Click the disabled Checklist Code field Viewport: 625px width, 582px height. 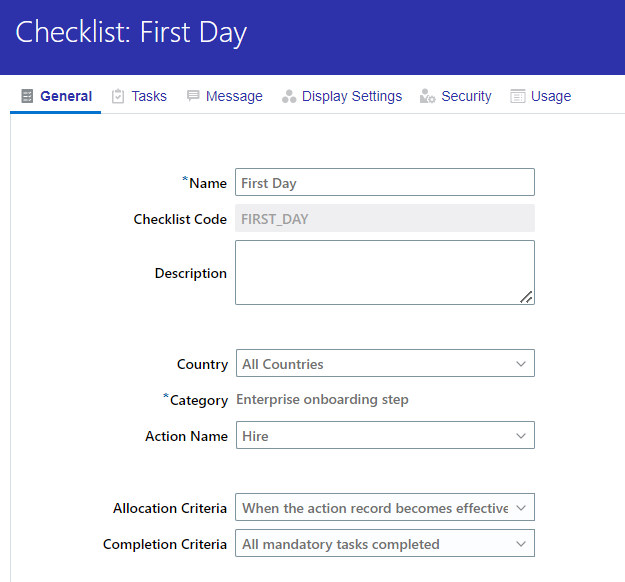[x=385, y=218]
